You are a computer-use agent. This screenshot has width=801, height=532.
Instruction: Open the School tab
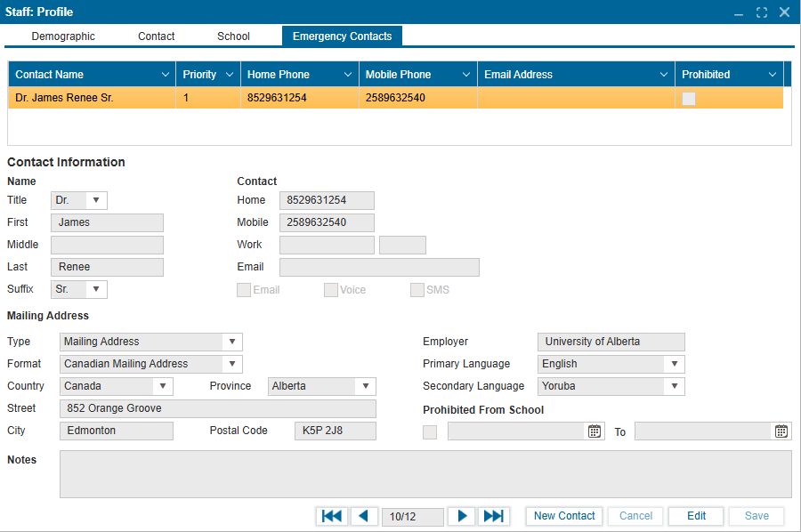233,36
